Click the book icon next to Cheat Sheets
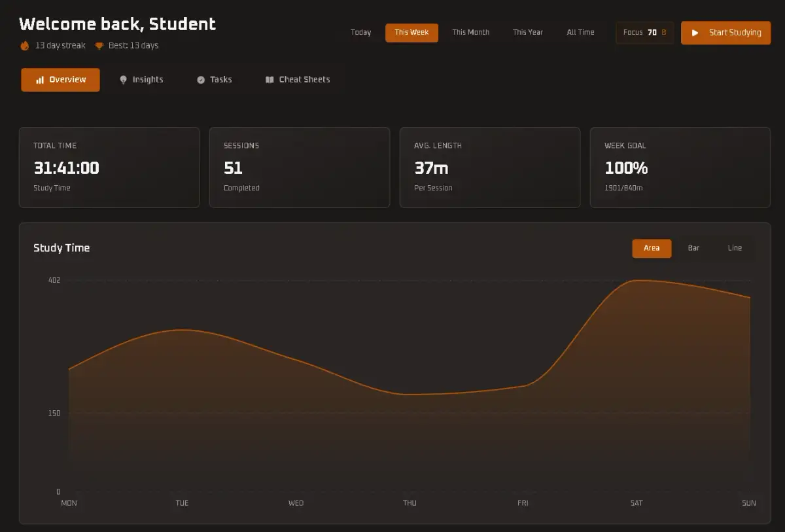 point(270,79)
